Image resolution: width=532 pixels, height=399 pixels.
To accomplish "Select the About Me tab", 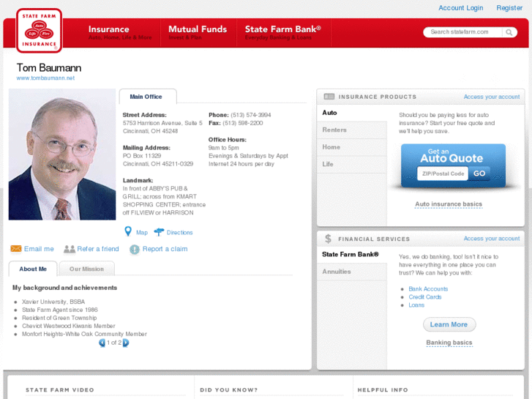I will [x=33, y=269].
